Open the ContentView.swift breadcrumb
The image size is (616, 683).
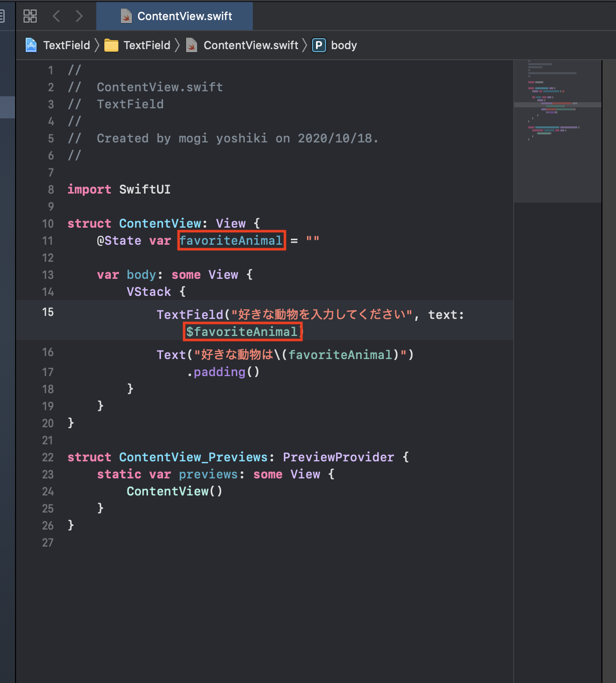[251, 45]
